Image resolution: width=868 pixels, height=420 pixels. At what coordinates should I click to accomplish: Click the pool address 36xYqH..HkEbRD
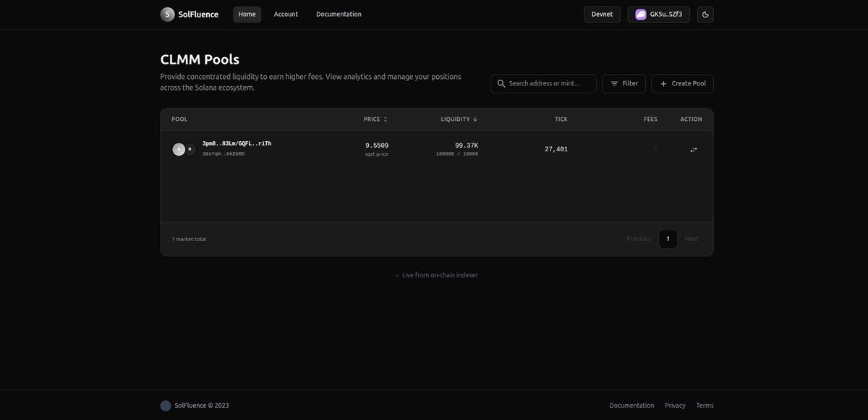[x=224, y=154]
